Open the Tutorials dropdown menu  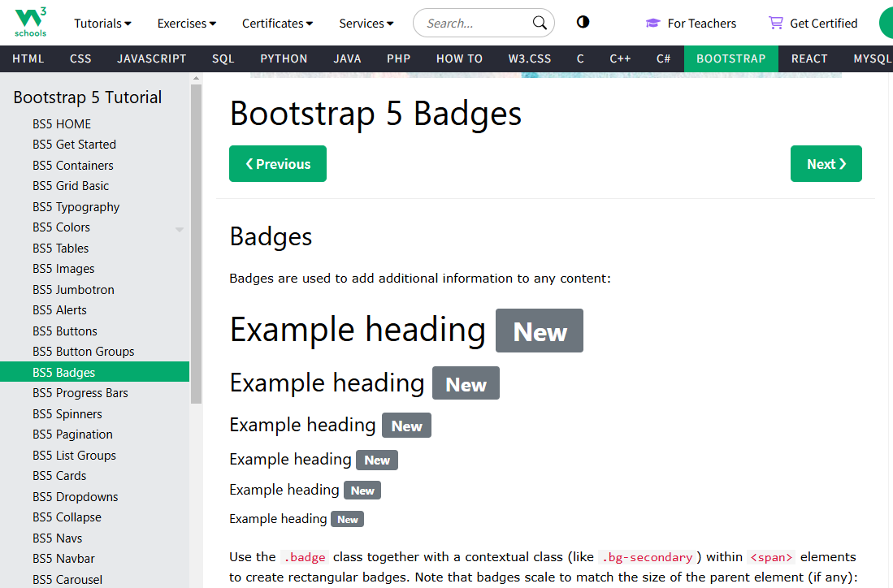pos(102,24)
